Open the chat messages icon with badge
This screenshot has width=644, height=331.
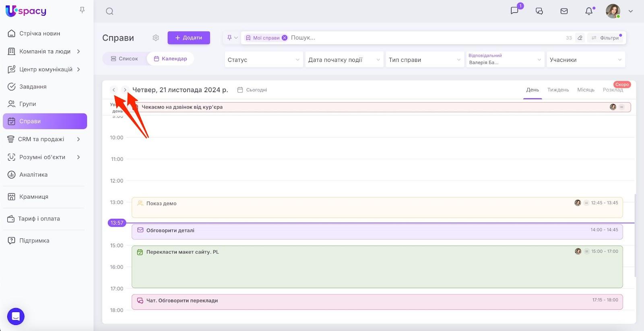click(x=515, y=11)
